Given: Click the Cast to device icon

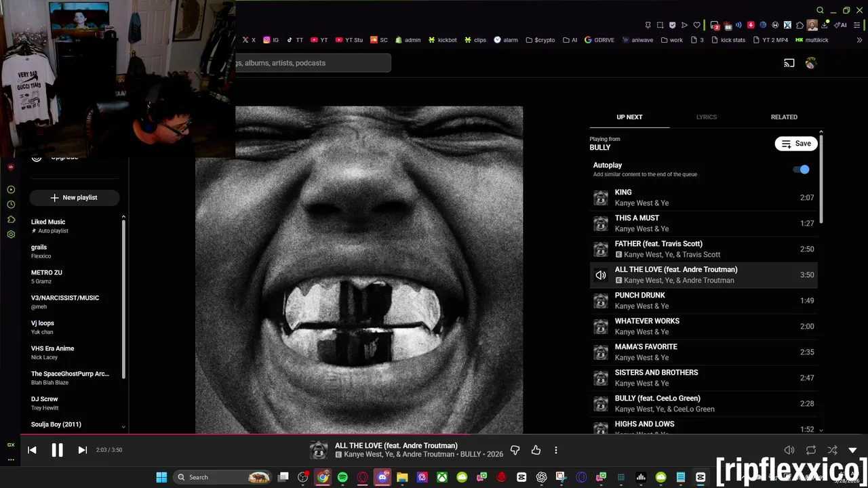Looking at the screenshot, I should [789, 63].
